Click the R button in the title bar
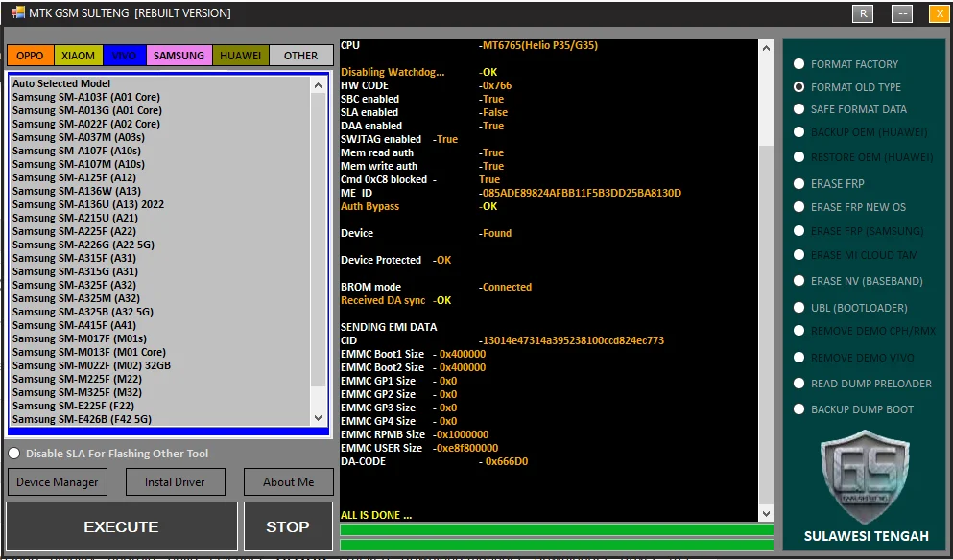Viewport: 953px width, 560px height. point(863,13)
